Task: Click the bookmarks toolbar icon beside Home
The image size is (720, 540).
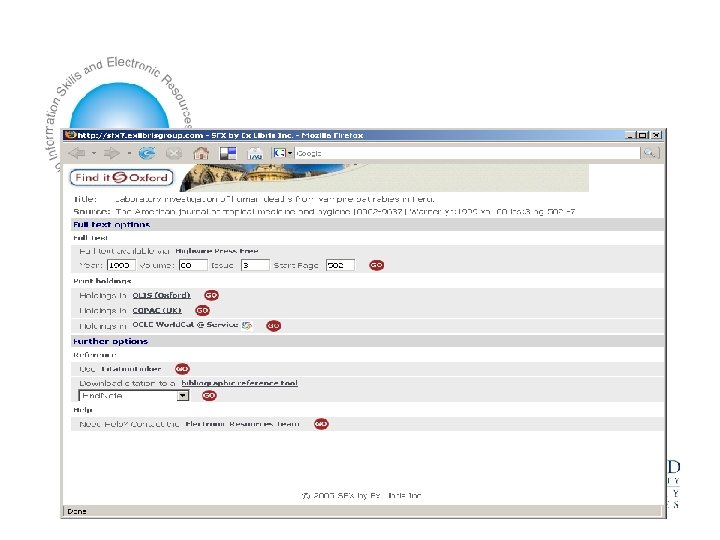Action: coord(228,153)
